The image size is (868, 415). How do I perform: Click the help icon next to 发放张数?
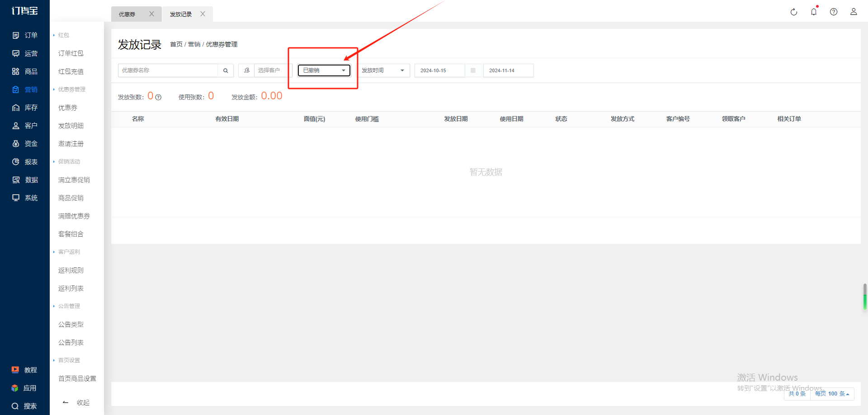158,97
